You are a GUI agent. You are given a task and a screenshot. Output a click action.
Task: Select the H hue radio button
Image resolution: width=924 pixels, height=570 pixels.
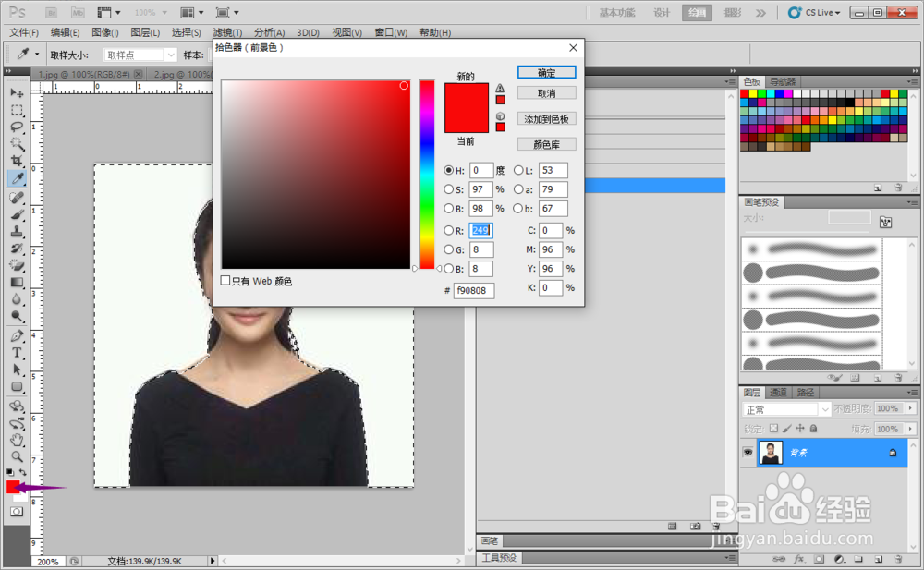tap(448, 170)
